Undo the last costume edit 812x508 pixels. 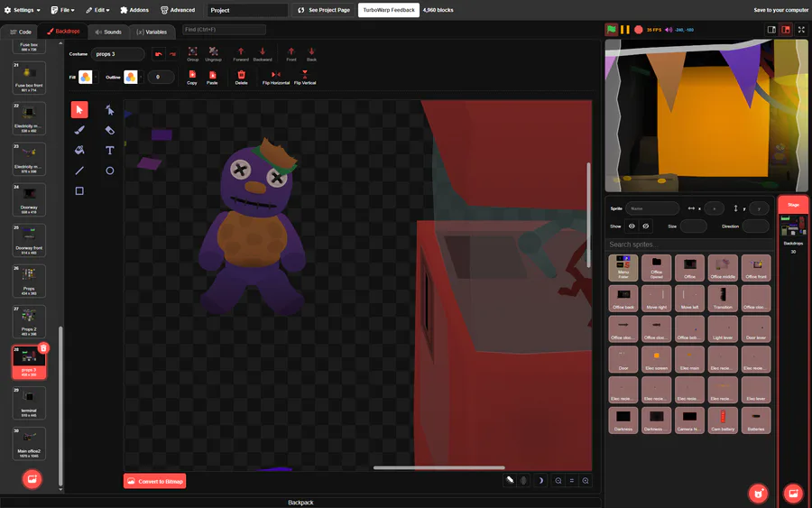coord(159,54)
